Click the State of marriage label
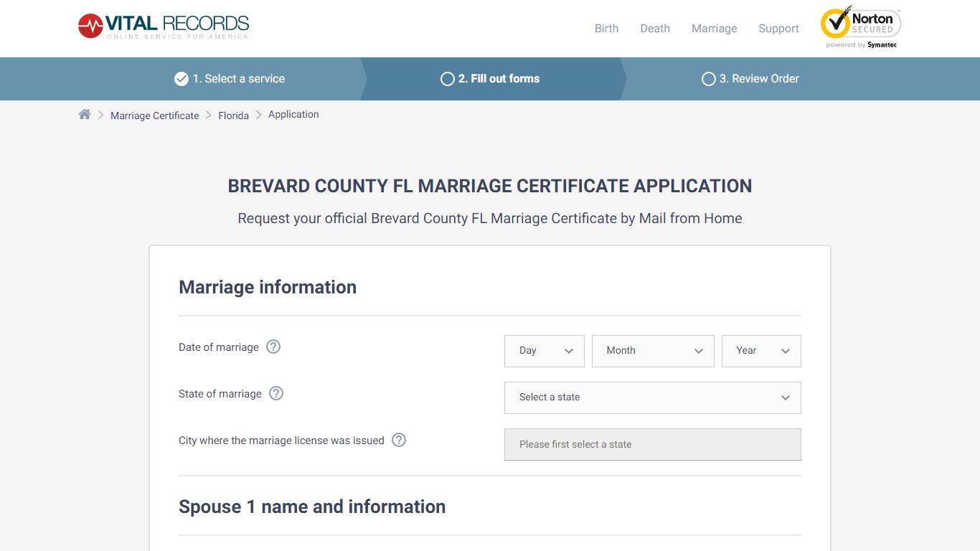The image size is (980, 551). pyautogui.click(x=220, y=394)
